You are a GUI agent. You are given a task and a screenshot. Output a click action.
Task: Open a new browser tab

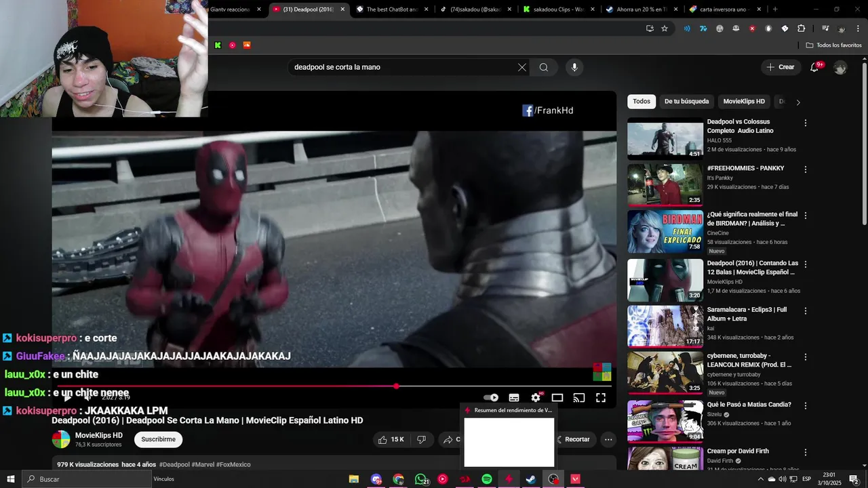tap(775, 9)
